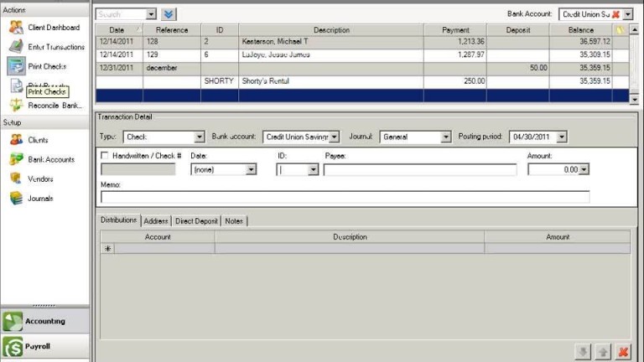
Task: Open the Vendors setup icon
Action: point(16,178)
